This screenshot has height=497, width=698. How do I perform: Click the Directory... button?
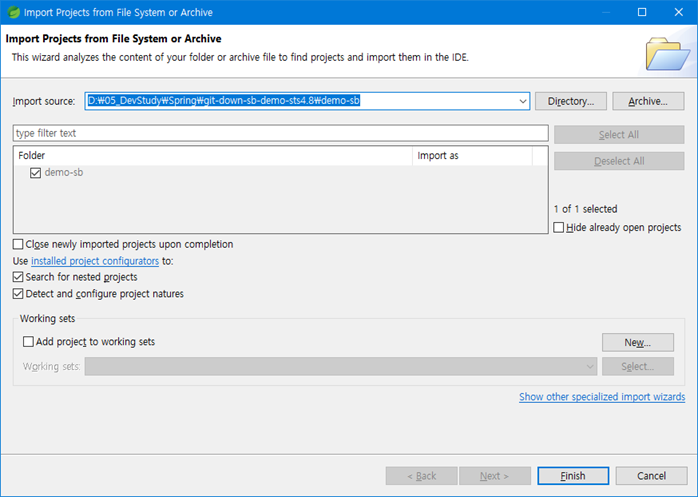[x=571, y=101]
